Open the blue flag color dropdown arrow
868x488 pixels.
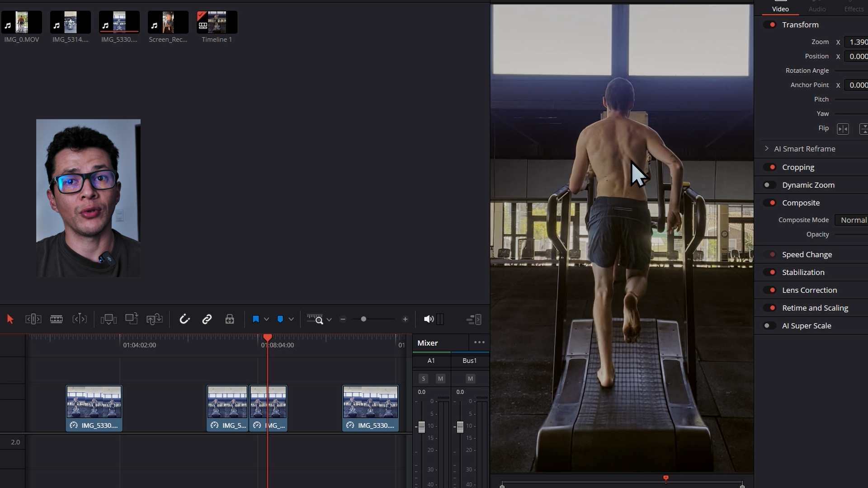[x=267, y=319]
